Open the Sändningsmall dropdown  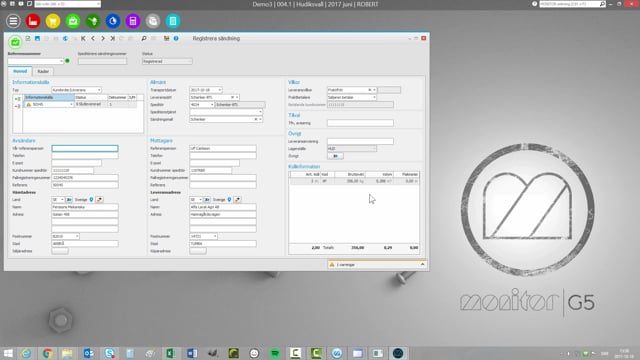tap(260, 119)
